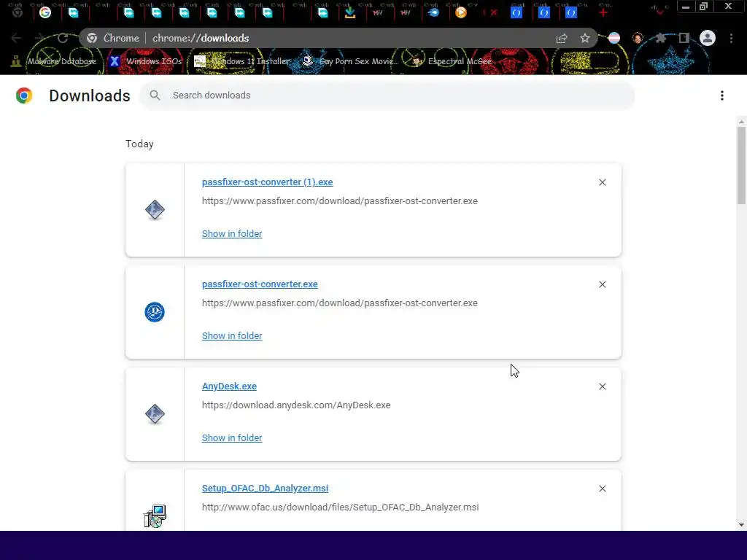Open the Espectral McGee bookmark
The height and width of the screenshot is (560, 747).
pos(452,61)
